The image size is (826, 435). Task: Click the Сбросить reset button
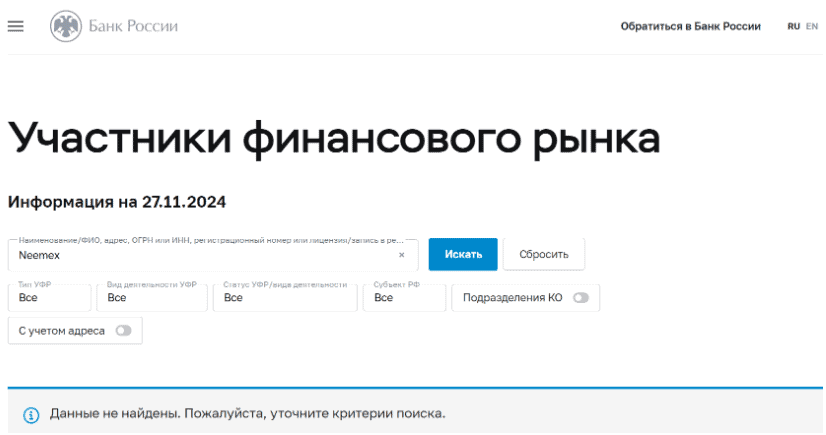click(x=544, y=254)
